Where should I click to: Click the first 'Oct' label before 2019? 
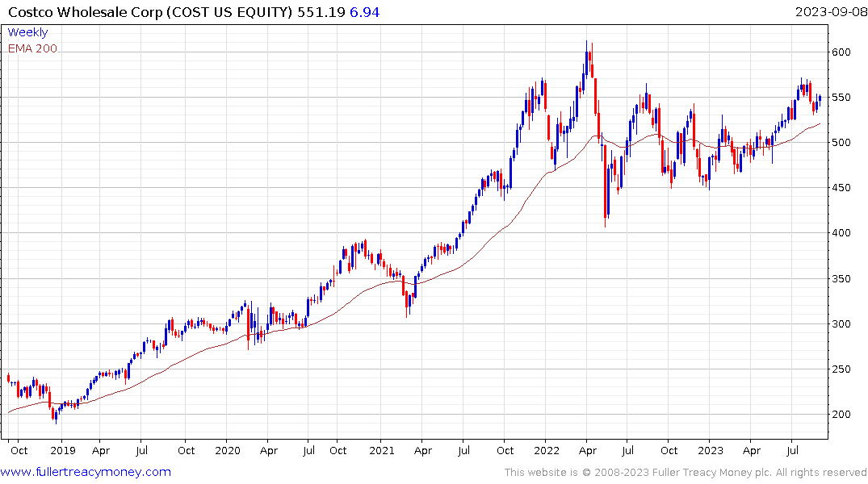click(19, 451)
